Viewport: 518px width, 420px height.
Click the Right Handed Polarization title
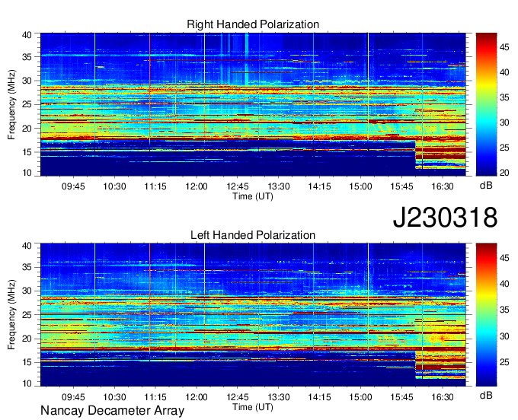[253, 24]
